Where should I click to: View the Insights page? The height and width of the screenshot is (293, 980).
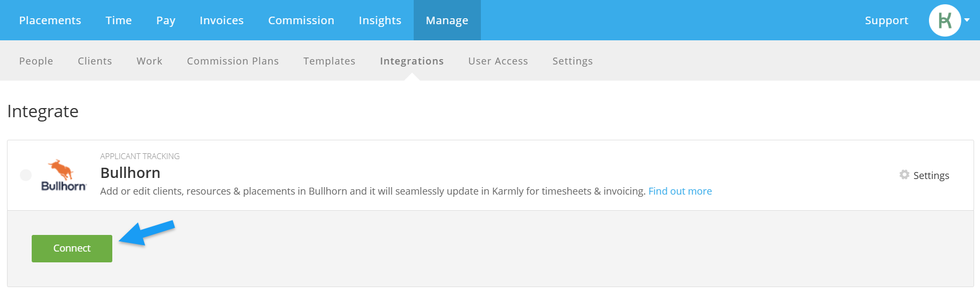pos(380,20)
